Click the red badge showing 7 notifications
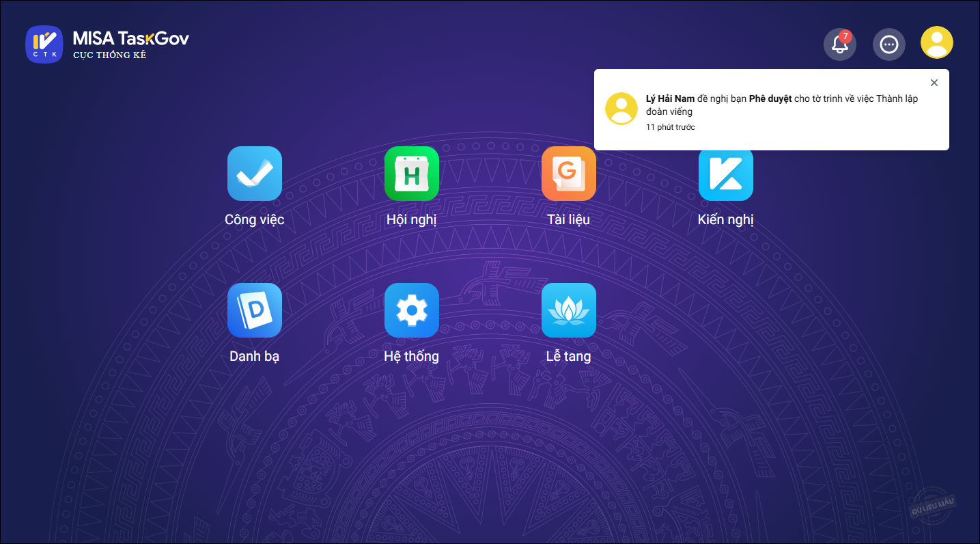This screenshot has height=544, width=980. coord(845,36)
